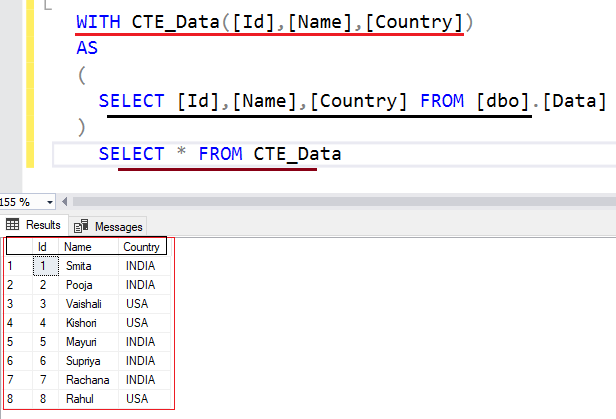Click the Rachana name cell
616x419 pixels.
click(88, 380)
